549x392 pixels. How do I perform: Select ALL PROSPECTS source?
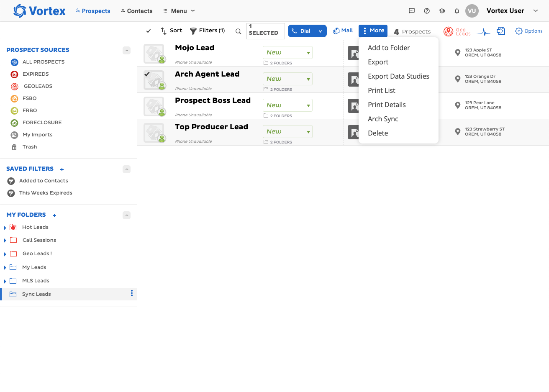[x=38, y=62]
